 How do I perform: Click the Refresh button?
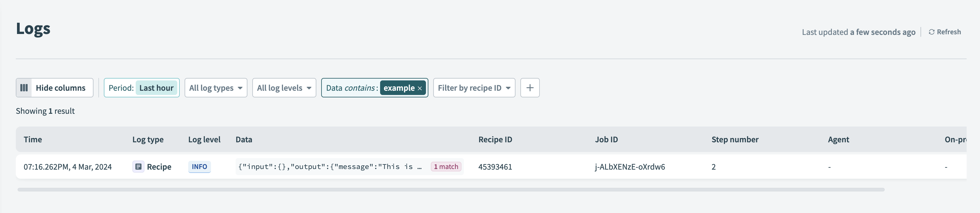click(x=944, y=32)
